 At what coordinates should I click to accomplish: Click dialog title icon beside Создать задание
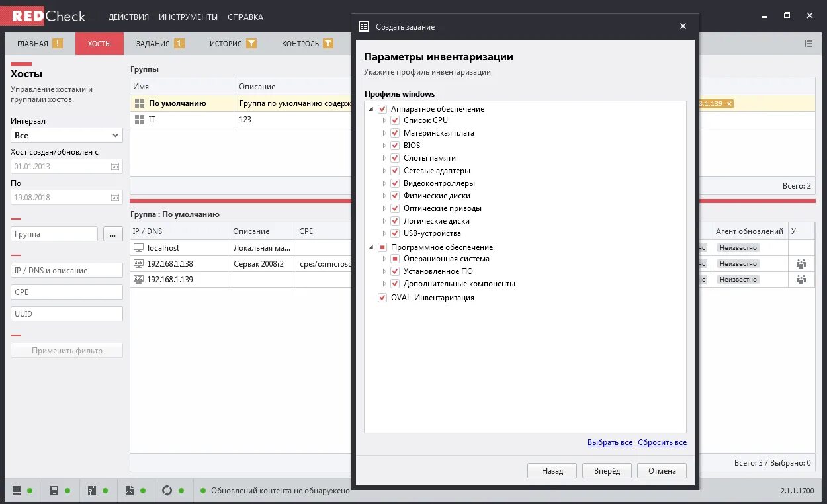point(363,26)
